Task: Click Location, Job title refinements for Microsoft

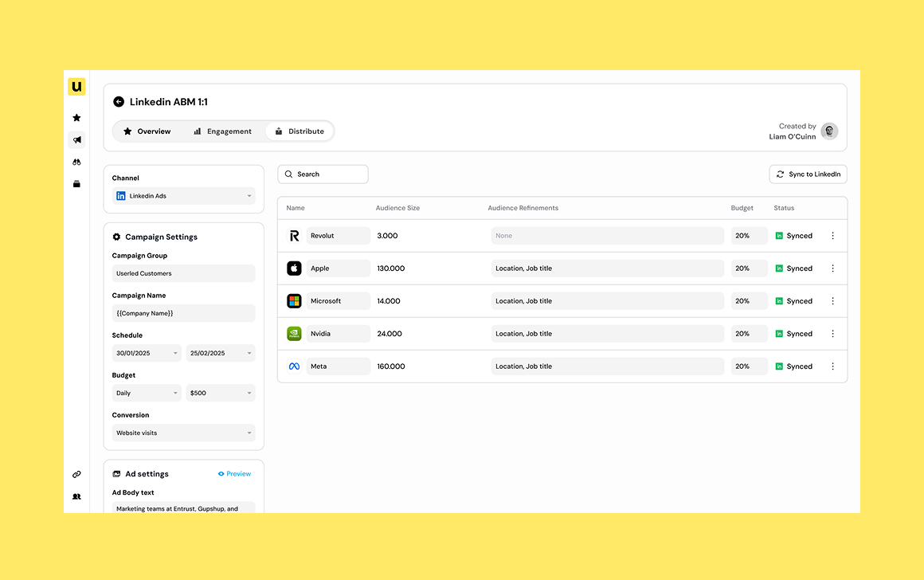Action: pyautogui.click(x=608, y=301)
